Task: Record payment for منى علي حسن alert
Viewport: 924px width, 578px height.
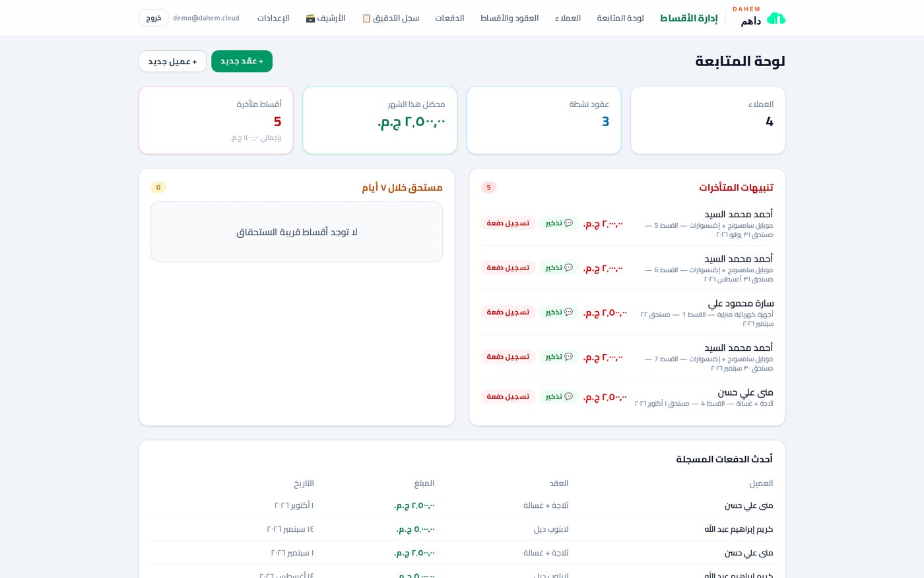Action: [x=508, y=396]
